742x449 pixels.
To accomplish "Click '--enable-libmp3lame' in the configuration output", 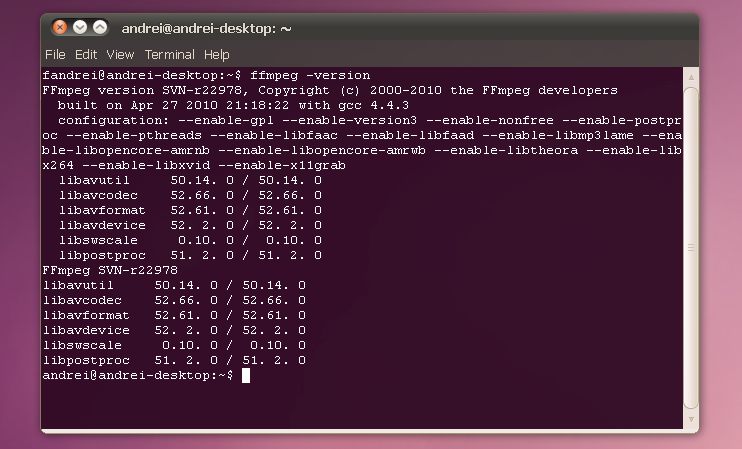I will [558, 135].
